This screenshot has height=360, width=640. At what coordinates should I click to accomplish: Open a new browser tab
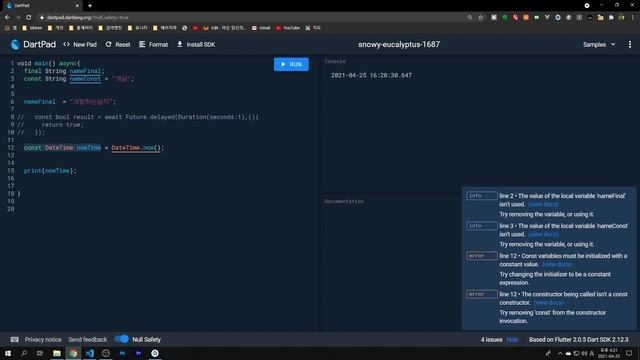[90, 6]
